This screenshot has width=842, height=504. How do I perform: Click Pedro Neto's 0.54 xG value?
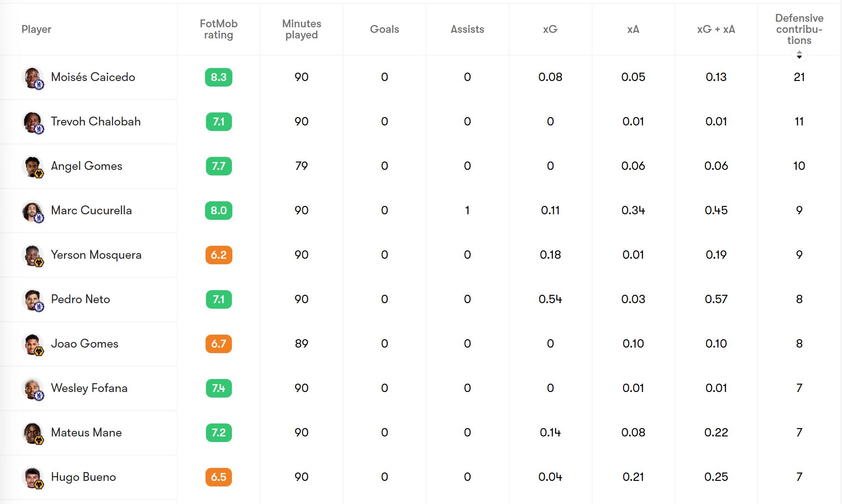click(550, 299)
